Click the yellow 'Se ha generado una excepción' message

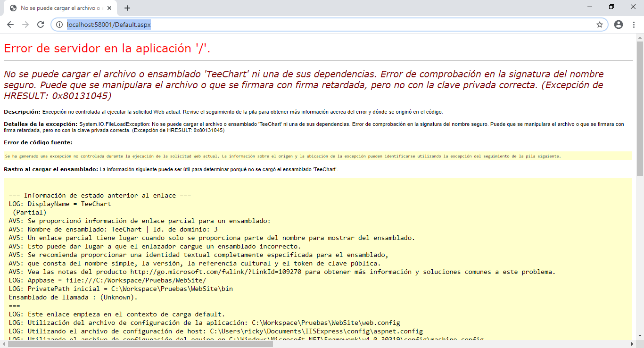pyautogui.click(x=283, y=156)
